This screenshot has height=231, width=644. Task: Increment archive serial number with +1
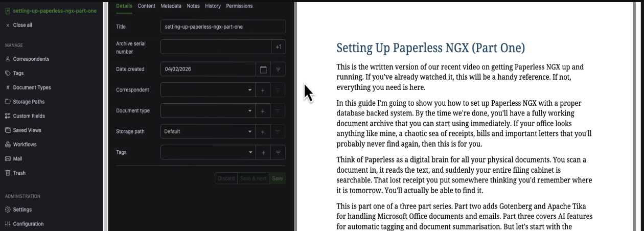click(x=278, y=47)
